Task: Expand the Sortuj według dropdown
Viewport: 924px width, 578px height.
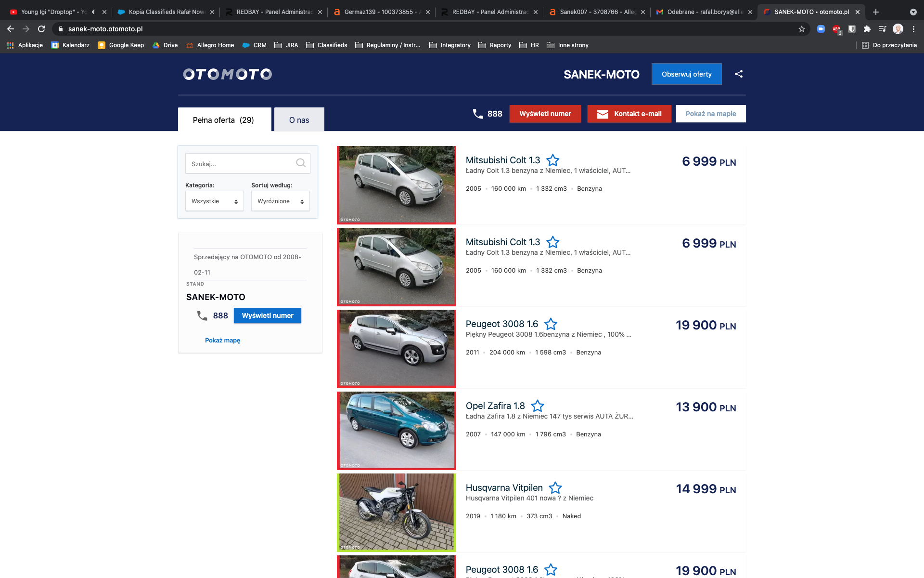Action: (x=280, y=201)
